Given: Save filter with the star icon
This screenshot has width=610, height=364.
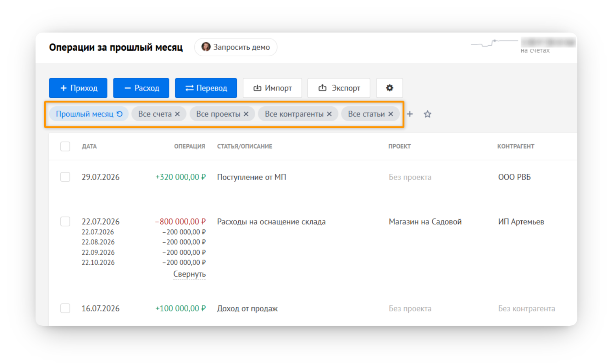Looking at the screenshot, I should 427,114.
